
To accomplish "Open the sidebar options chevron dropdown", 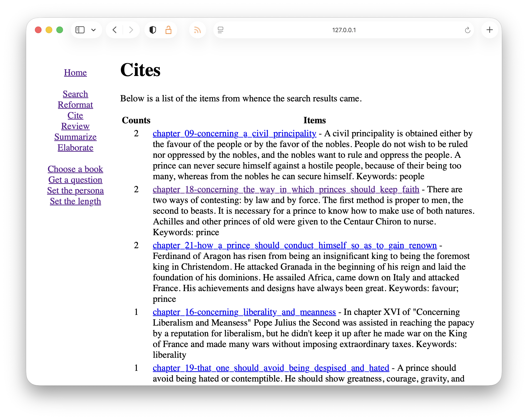I will [x=93, y=30].
